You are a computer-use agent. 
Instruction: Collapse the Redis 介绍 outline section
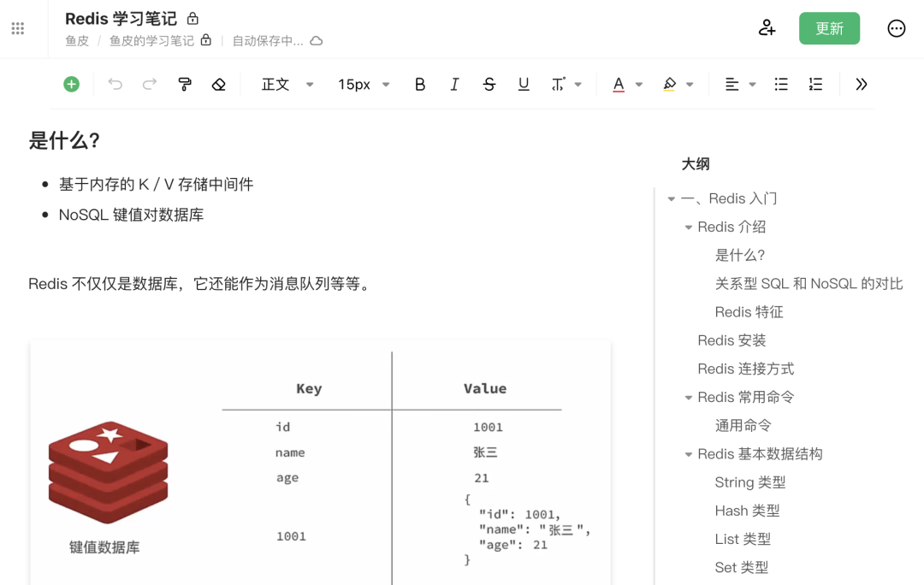[x=689, y=227]
